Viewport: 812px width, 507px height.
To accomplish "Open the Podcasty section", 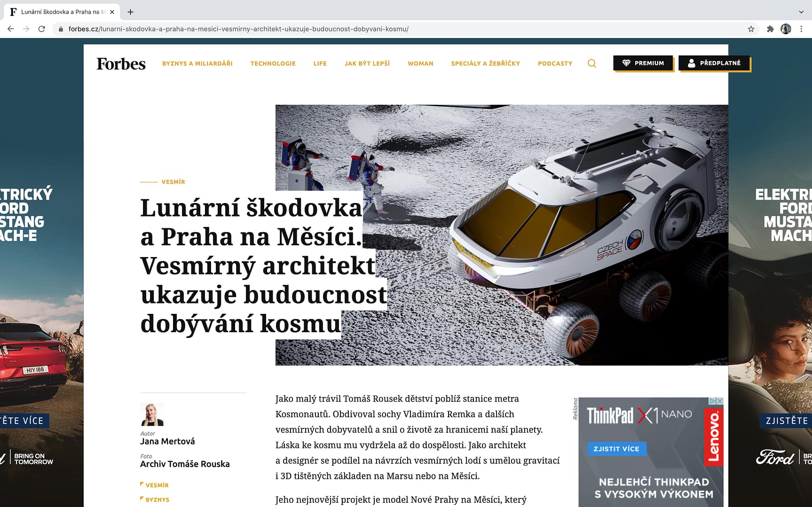I will click(x=555, y=63).
